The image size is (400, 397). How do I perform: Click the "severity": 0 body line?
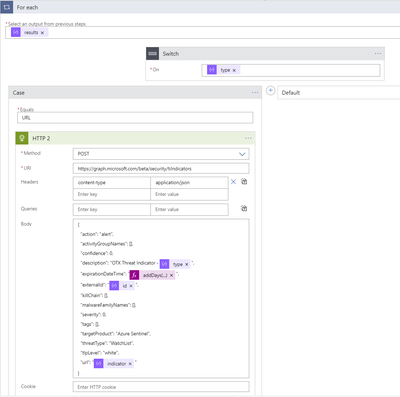click(x=93, y=314)
